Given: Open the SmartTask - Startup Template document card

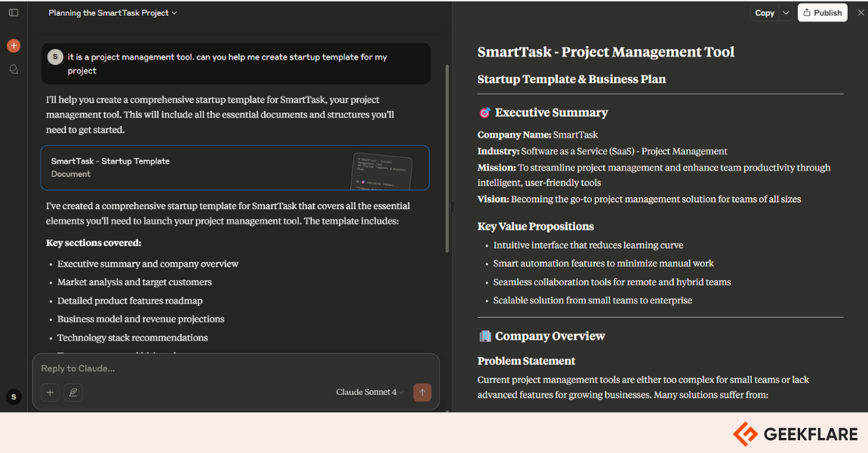Looking at the screenshot, I should coord(235,168).
